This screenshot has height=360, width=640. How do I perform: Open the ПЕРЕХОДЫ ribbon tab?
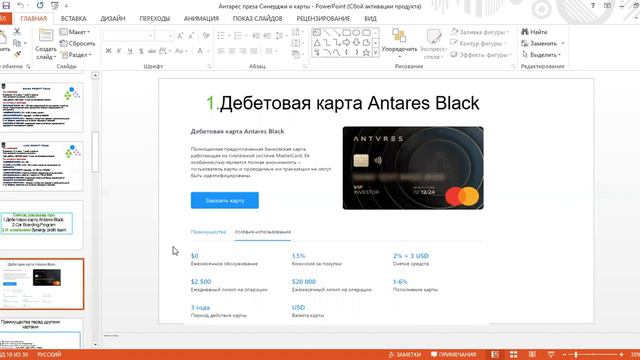coord(154,18)
